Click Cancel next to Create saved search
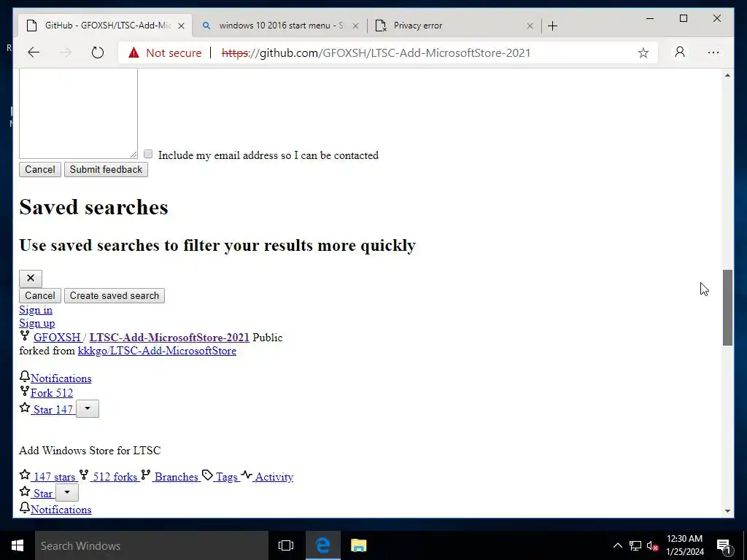747x560 pixels. pos(40,296)
